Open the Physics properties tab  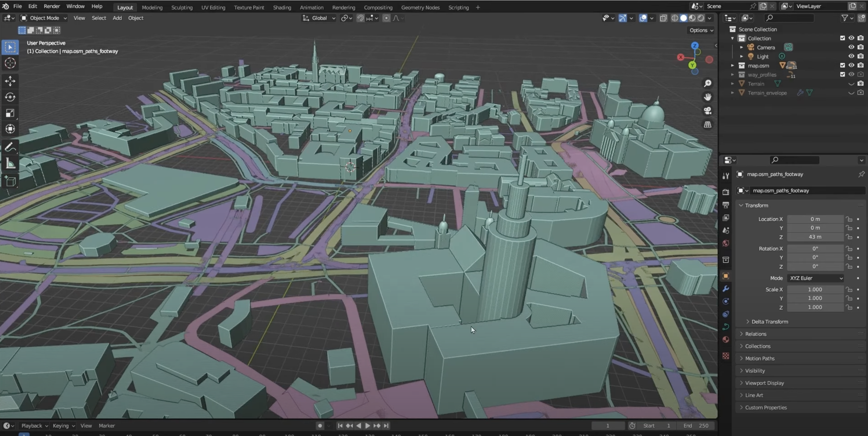[x=726, y=301]
